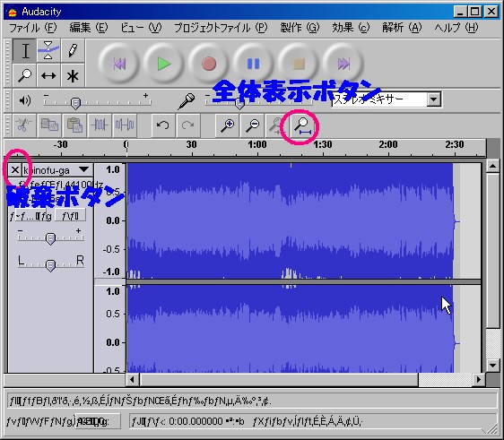The width and height of the screenshot is (504, 440).
Task: Minimize the Audacity window
Action: point(460,12)
